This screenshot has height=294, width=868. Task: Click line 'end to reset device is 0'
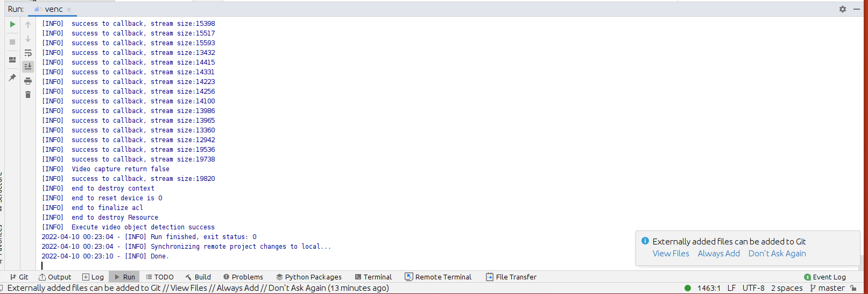pyautogui.click(x=102, y=198)
